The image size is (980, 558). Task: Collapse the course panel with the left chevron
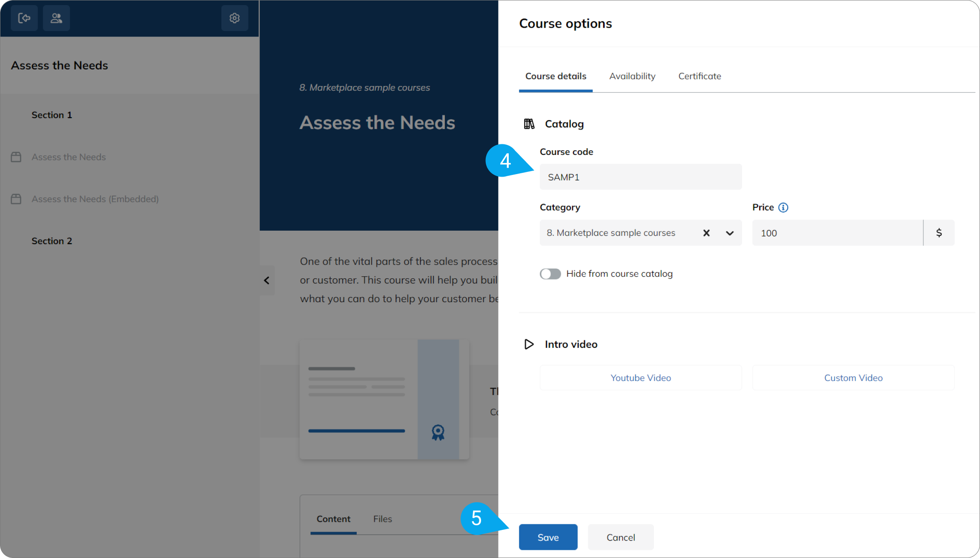point(267,280)
